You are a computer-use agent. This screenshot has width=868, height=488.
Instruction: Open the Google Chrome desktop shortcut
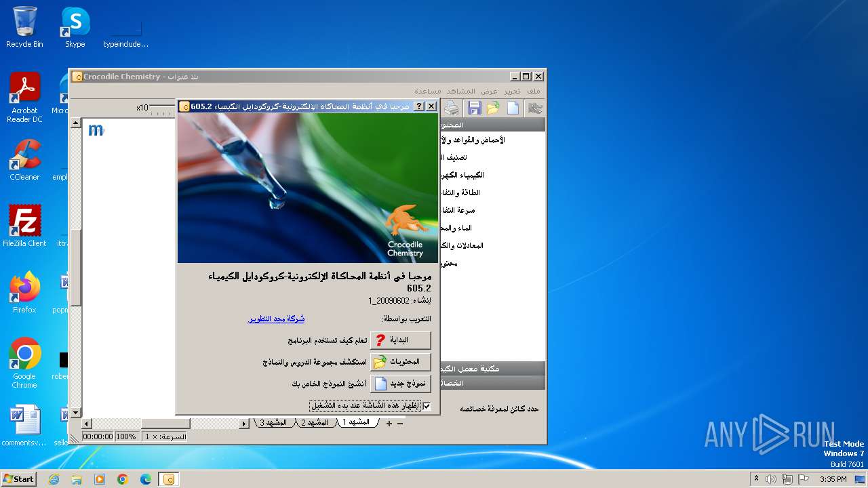pos(24,363)
